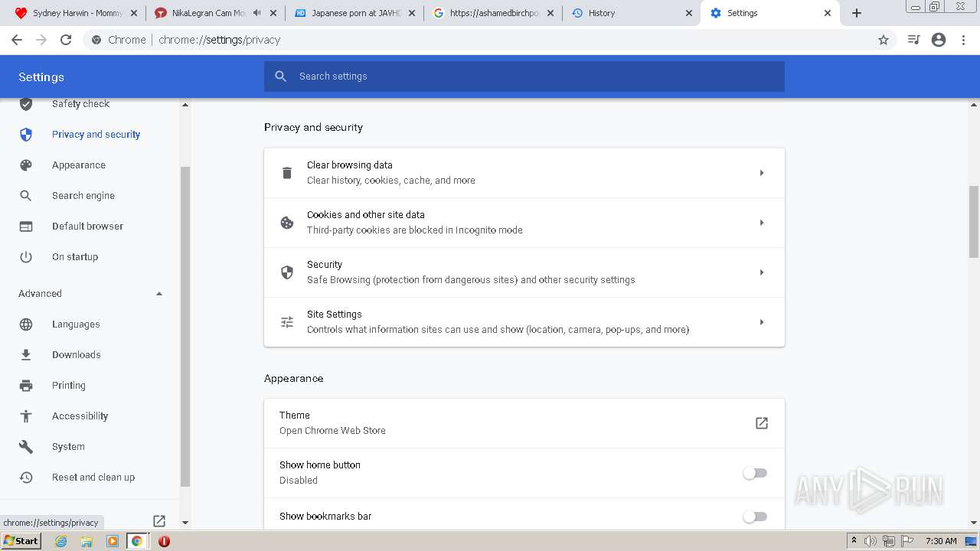Open the Windows Start button
This screenshot has height=551, width=980.
click(x=21, y=541)
